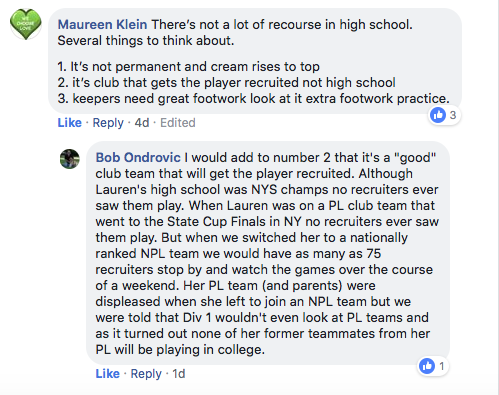Screen dimensions: 499x395
Task: Click thumbs-up reaction icon on Bob's reply
Action: click(x=427, y=366)
